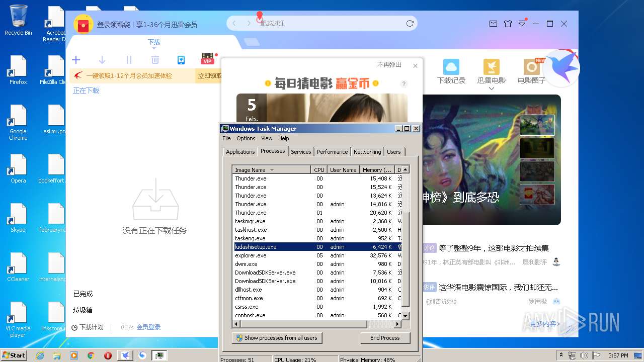Screen dimensions: 644x362
Task: Open 电影圈子 icon with NEW badge
Action: (x=532, y=67)
